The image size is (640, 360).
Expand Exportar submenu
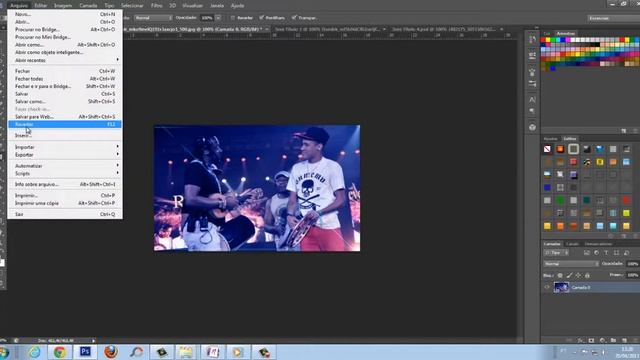pyautogui.click(x=65, y=155)
